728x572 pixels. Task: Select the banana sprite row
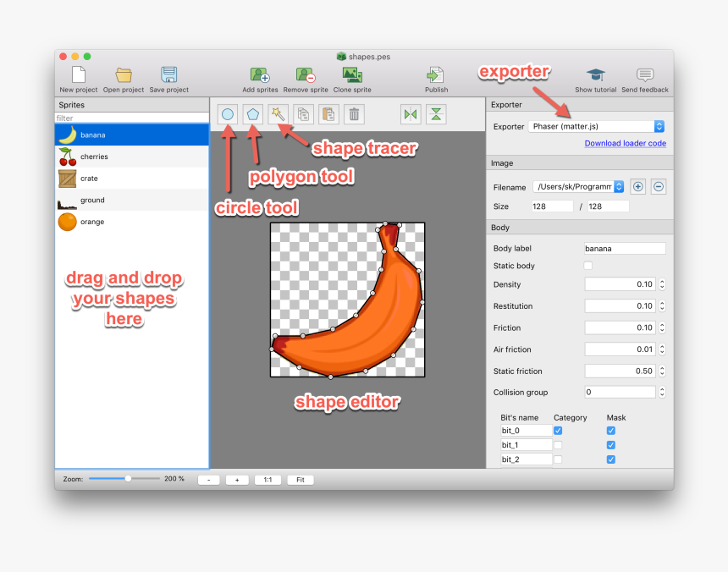[x=132, y=135]
